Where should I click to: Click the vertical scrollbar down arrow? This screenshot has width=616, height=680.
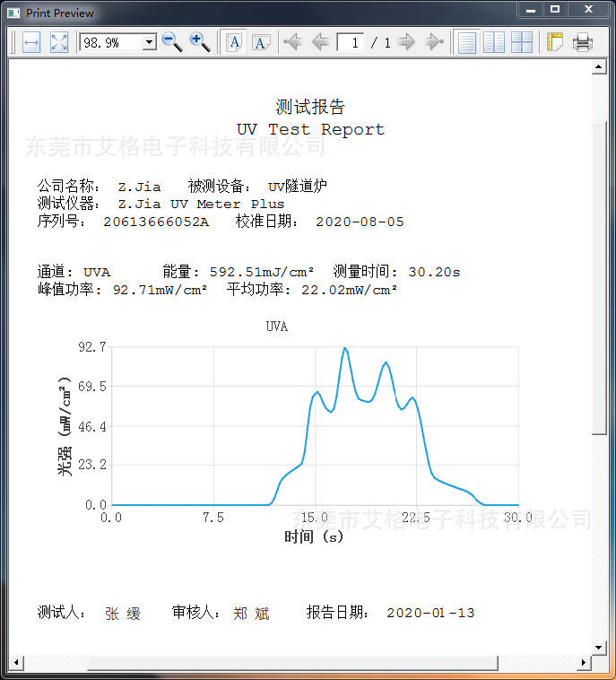click(599, 648)
